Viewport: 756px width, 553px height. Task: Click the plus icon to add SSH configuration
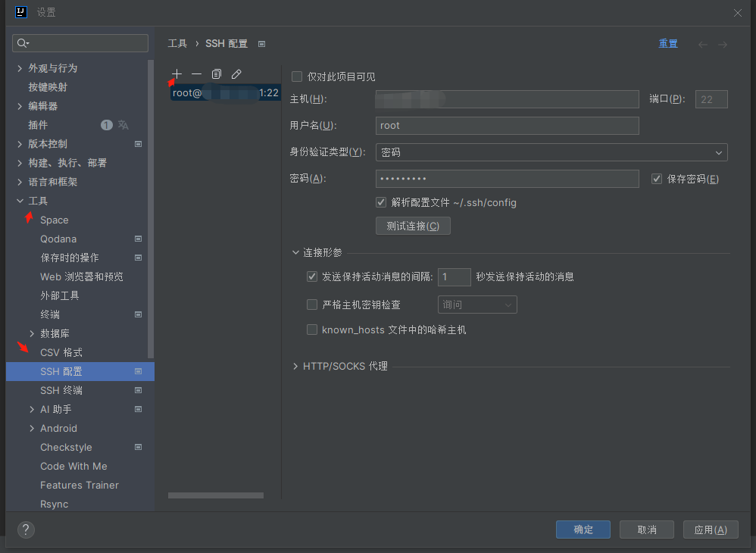[x=177, y=73]
